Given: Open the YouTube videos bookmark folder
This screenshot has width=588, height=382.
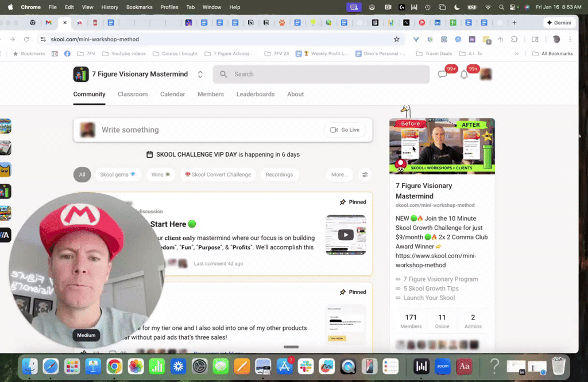Looking at the screenshot, I should [124, 53].
